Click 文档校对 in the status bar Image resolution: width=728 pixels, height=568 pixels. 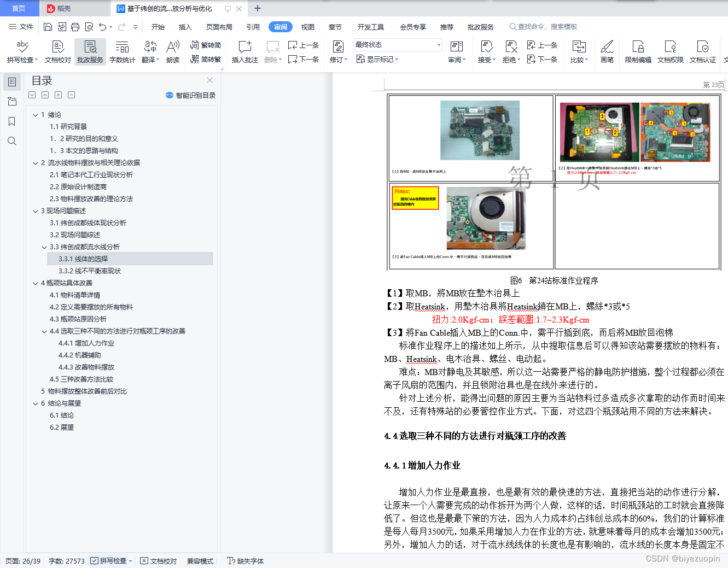point(159,561)
